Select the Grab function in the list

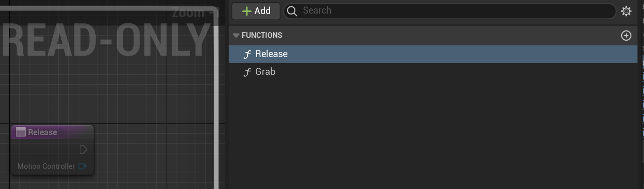coord(265,72)
